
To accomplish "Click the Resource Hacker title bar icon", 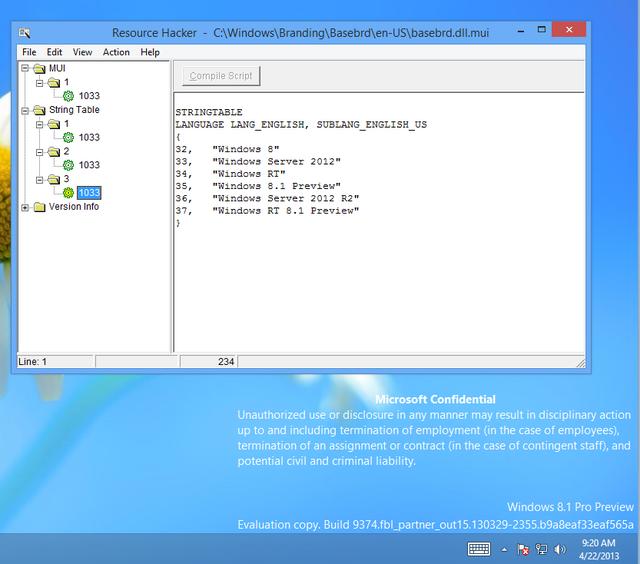I will [25, 33].
